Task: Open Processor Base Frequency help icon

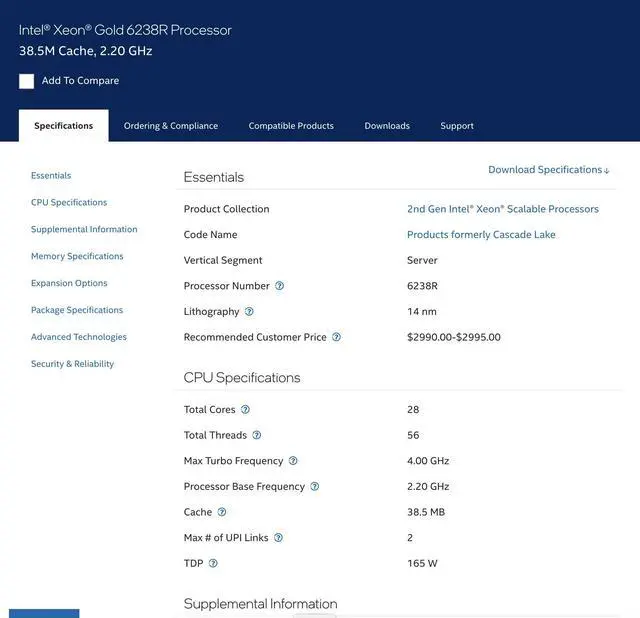Action: coord(315,487)
